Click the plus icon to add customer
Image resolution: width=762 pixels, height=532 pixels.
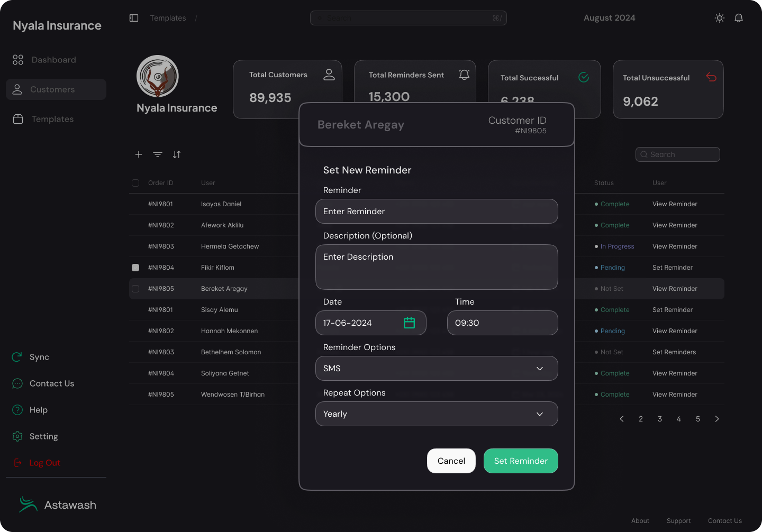coord(139,154)
